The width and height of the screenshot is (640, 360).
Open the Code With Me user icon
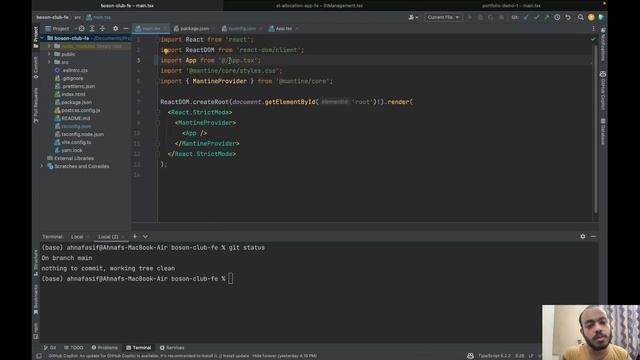point(413,17)
